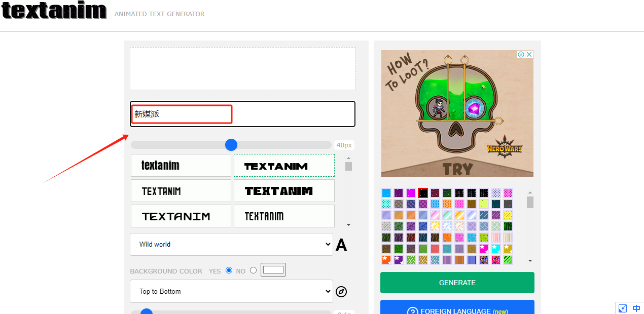Choose the middle-right heavy TEXTANIM font sample
The height and width of the screenshot is (314, 644).
point(284,191)
